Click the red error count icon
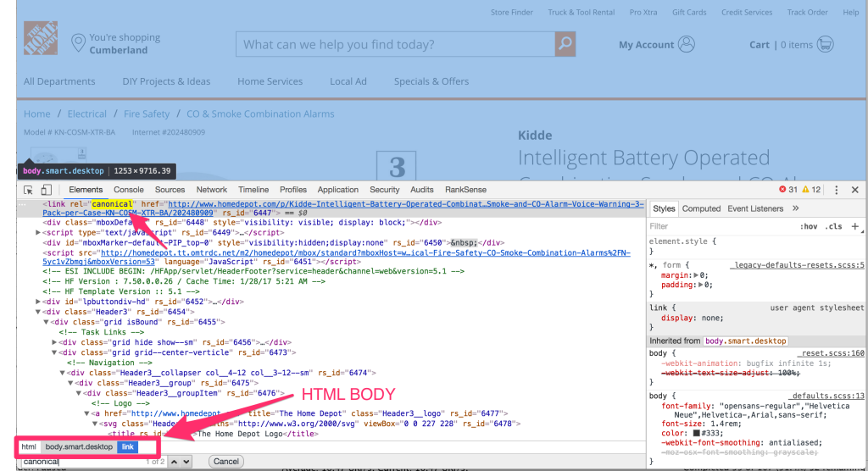This screenshot has height=471, width=868. pos(782,190)
